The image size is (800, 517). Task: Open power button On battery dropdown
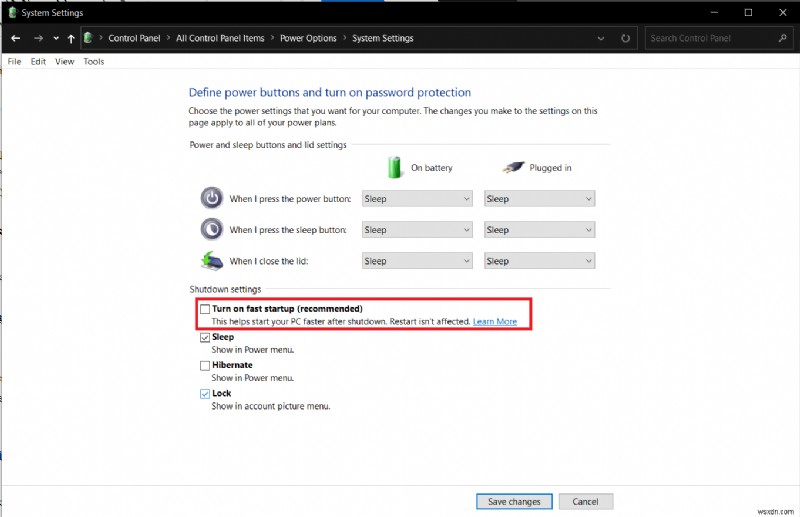417,199
